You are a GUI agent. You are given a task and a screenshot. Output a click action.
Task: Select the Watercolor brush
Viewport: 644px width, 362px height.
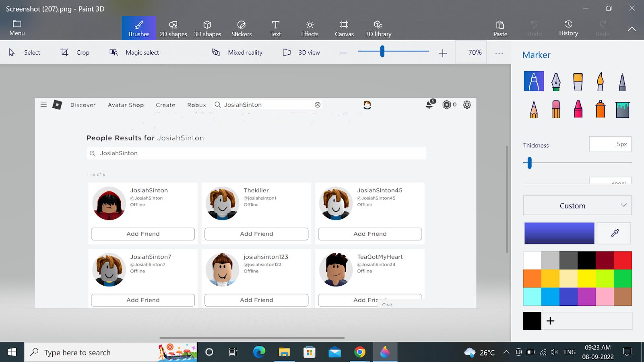[x=600, y=82]
